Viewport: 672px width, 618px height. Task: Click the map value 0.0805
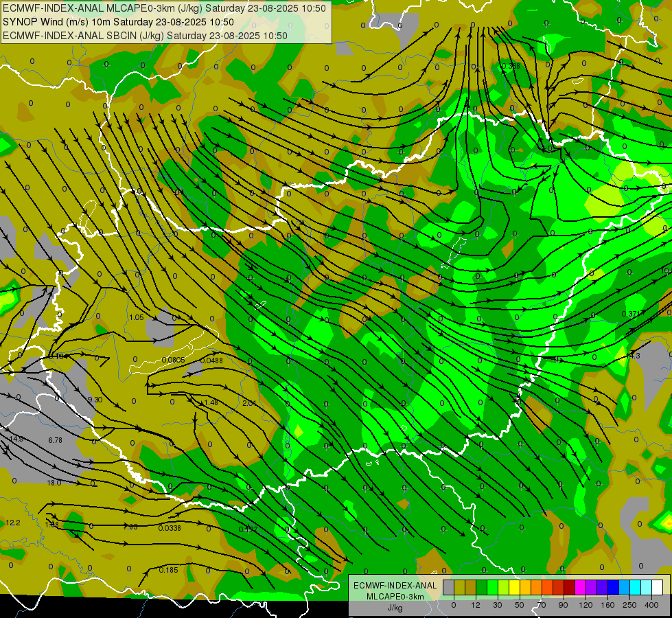[173, 360]
